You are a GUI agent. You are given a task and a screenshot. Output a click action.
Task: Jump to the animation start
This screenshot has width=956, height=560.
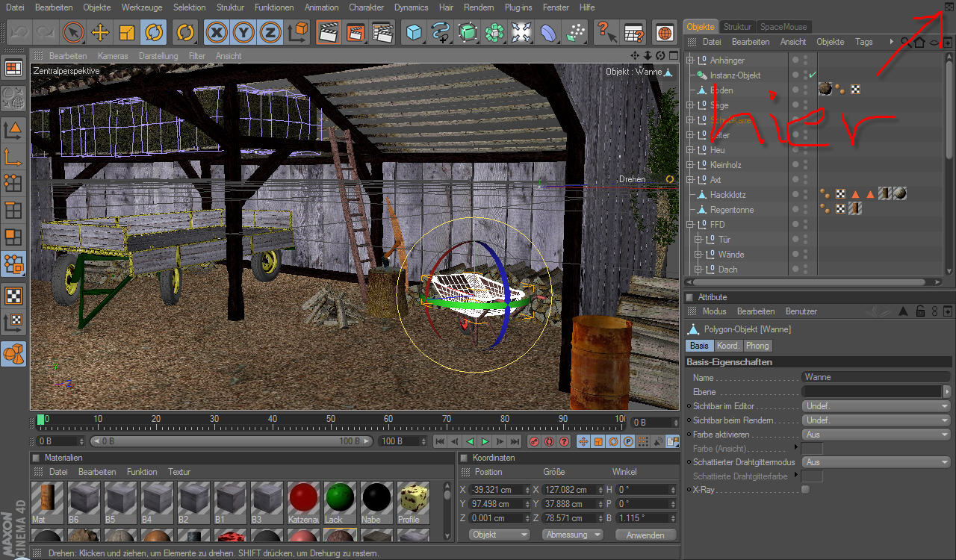click(441, 441)
